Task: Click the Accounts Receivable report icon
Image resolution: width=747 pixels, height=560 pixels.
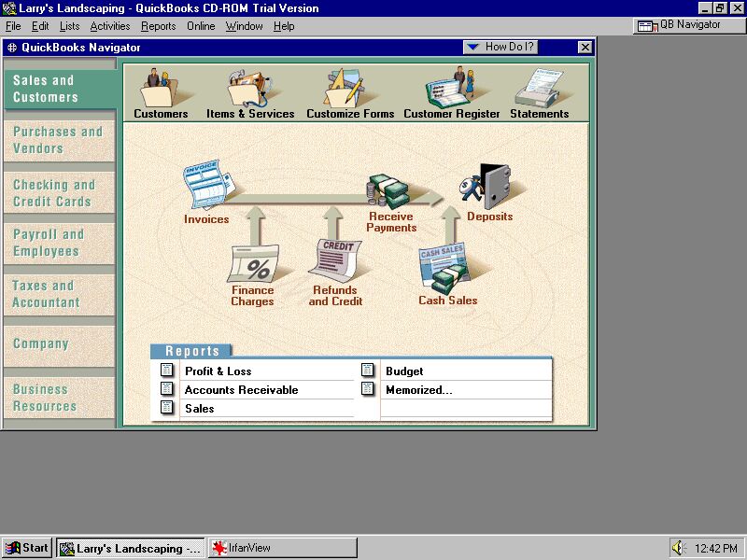Action: point(167,388)
